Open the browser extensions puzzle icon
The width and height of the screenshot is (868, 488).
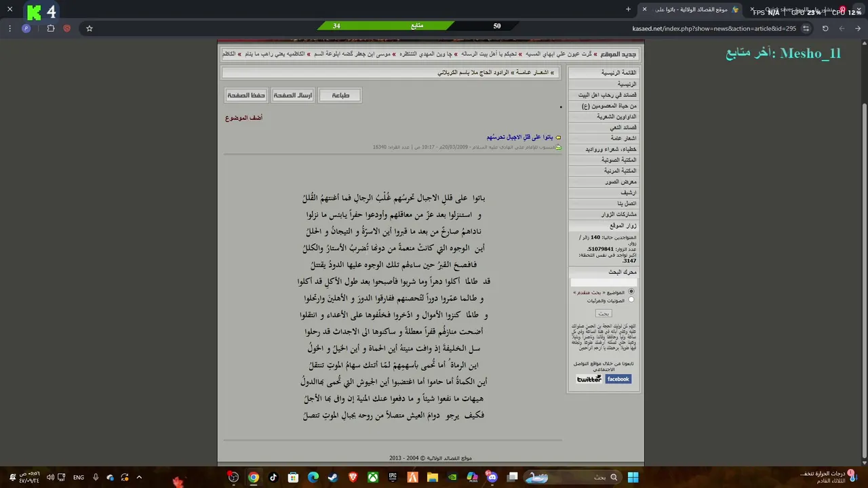pos(51,28)
